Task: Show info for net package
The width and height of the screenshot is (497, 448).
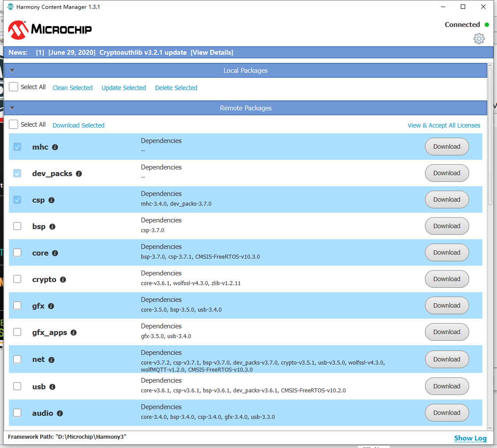Action: [x=51, y=360]
